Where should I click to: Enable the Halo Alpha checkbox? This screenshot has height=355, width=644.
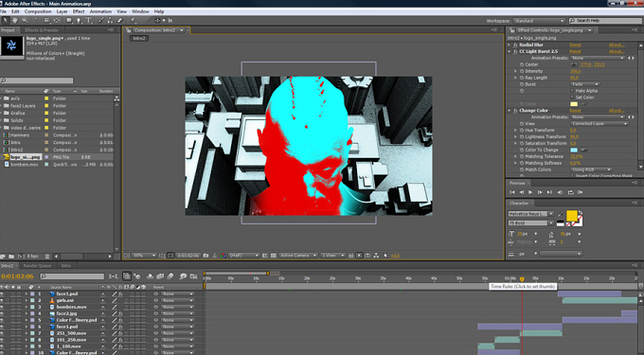coord(573,91)
